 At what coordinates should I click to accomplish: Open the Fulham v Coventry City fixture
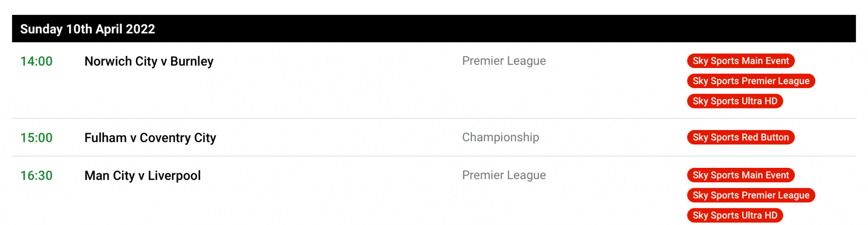tap(150, 138)
